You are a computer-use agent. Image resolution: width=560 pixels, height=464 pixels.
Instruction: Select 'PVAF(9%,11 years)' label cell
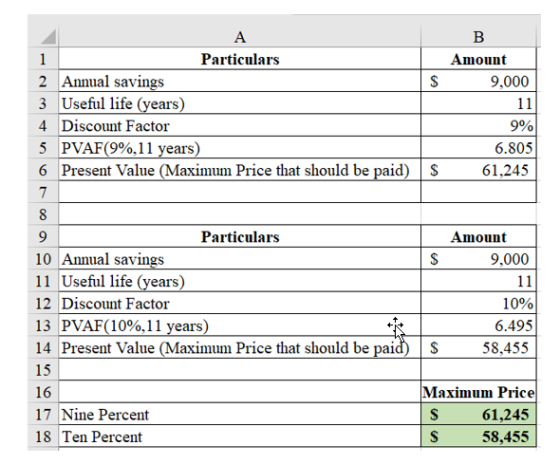pos(240,148)
